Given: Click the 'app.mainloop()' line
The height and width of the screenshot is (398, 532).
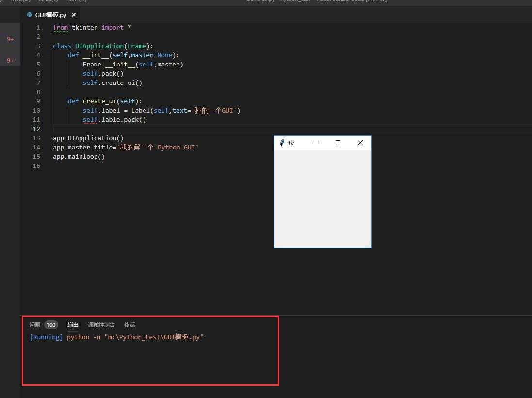Looking at the screenshot, I should click(x=79, y=157).
